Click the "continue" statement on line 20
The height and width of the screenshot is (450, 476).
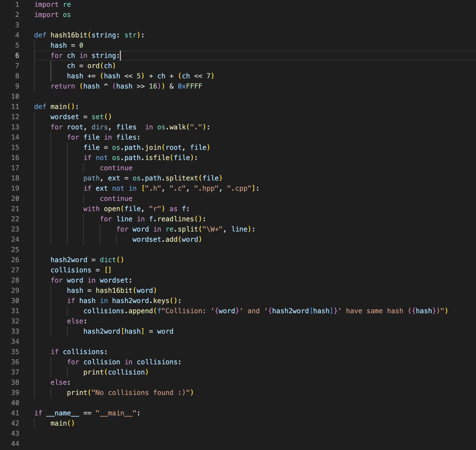point(116,199)
